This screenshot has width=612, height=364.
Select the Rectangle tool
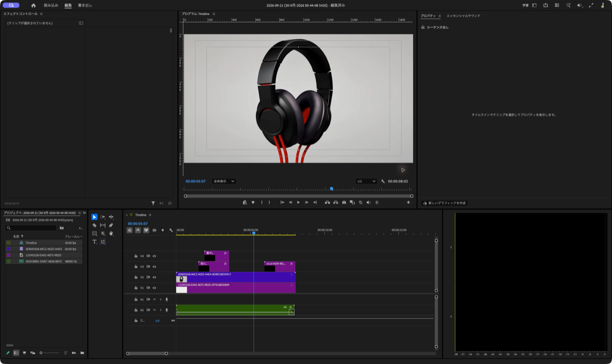tap(94, 233)
